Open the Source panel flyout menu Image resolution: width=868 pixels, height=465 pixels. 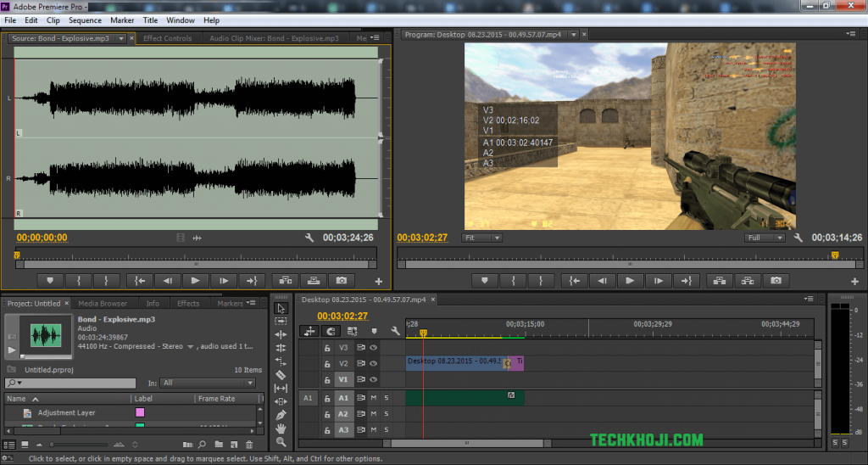click(x=375, y=37)
